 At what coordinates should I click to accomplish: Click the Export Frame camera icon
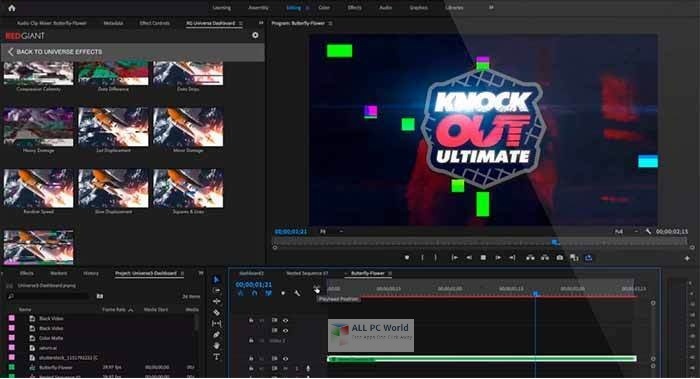click(559, 258)
